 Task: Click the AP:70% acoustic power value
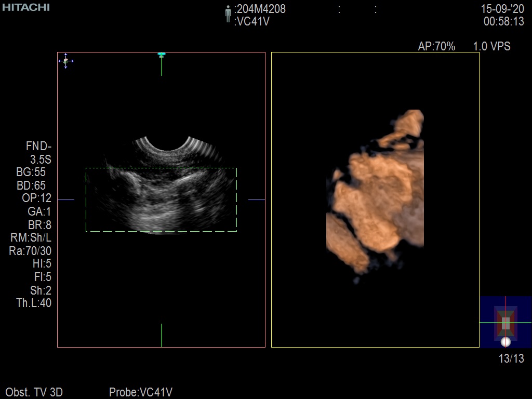[x=436, y=47]
